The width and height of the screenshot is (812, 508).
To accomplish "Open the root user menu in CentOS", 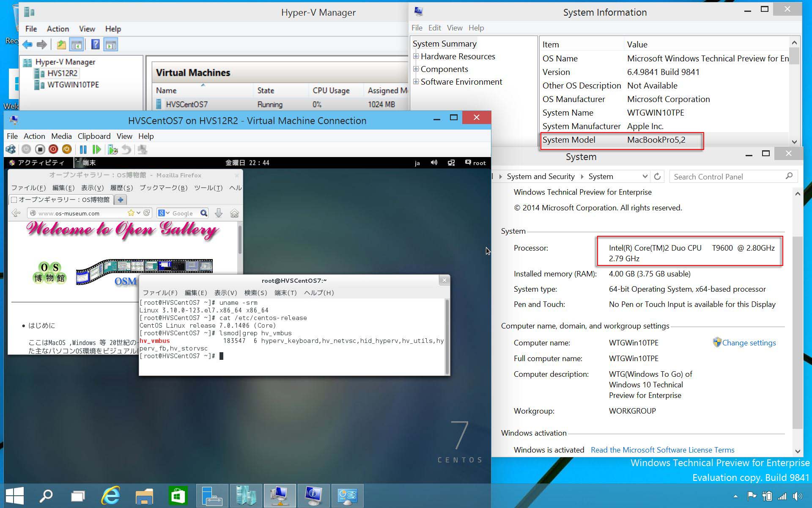I will click(x=475, y=163).
